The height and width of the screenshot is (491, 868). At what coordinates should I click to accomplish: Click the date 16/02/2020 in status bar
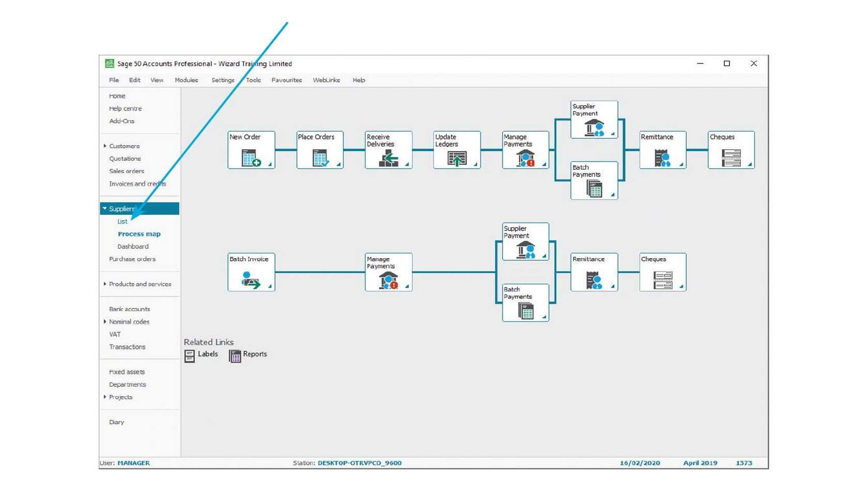(640, 463)
